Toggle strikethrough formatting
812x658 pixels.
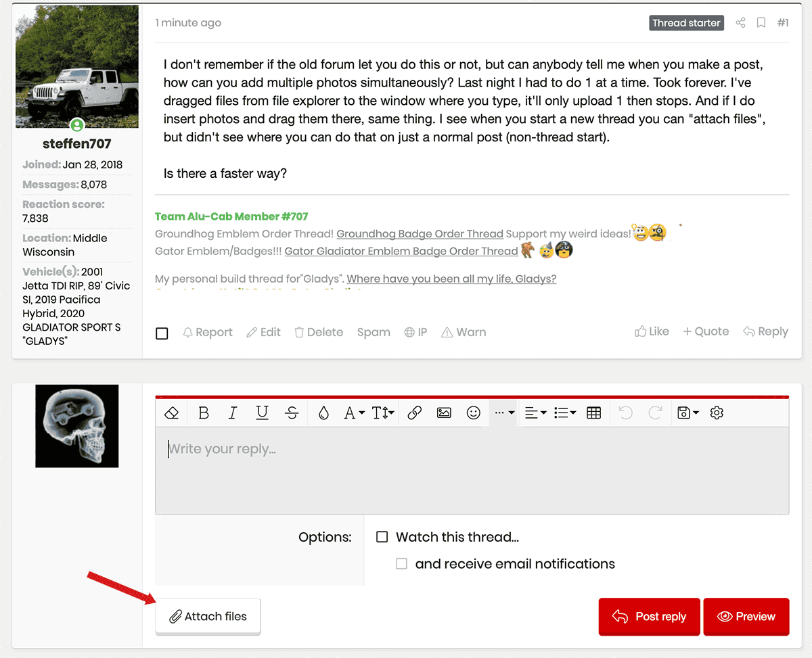tap(292, 413)
